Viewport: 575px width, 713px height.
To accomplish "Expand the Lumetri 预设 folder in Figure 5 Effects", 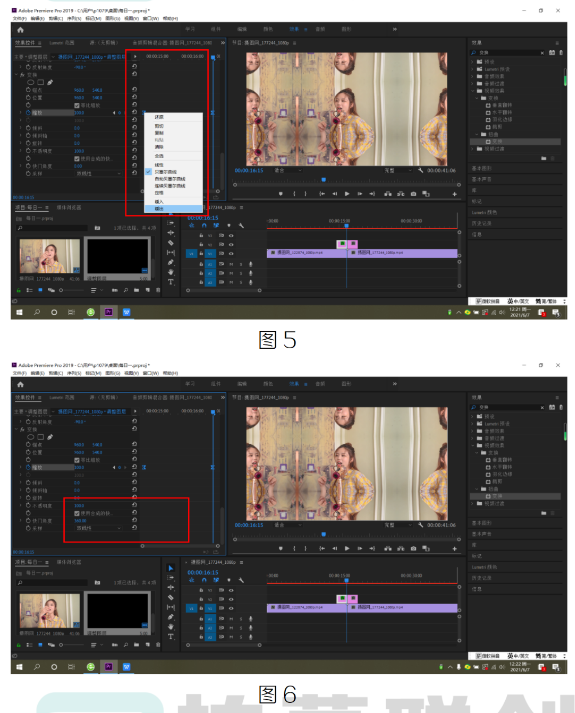I will 472,69.
